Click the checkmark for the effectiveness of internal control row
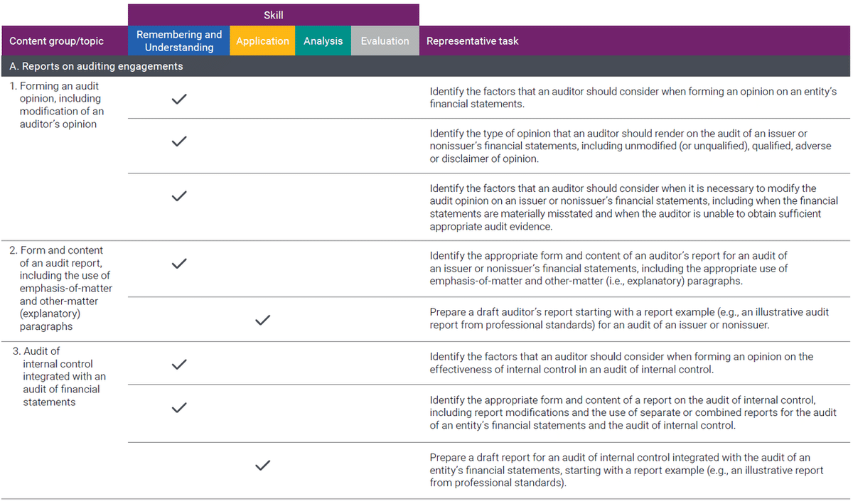 pyautogui.click(x=179, y=364)
